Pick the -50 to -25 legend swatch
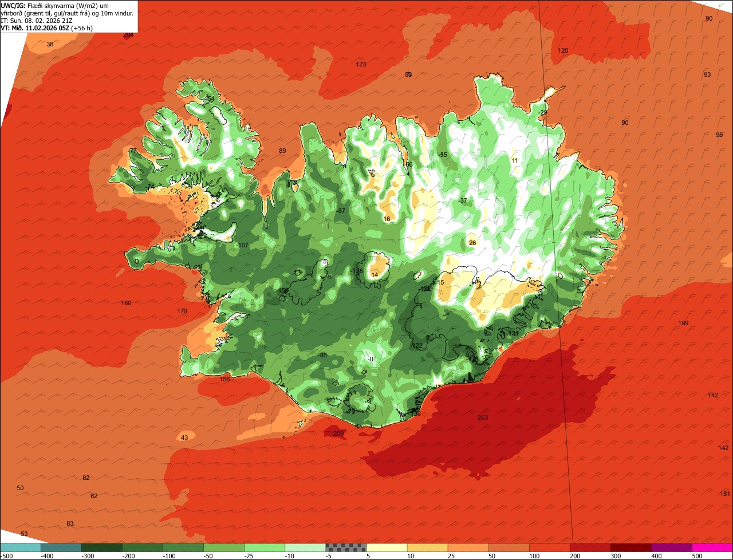Viewport: 733px width, 560px height. 223,547
